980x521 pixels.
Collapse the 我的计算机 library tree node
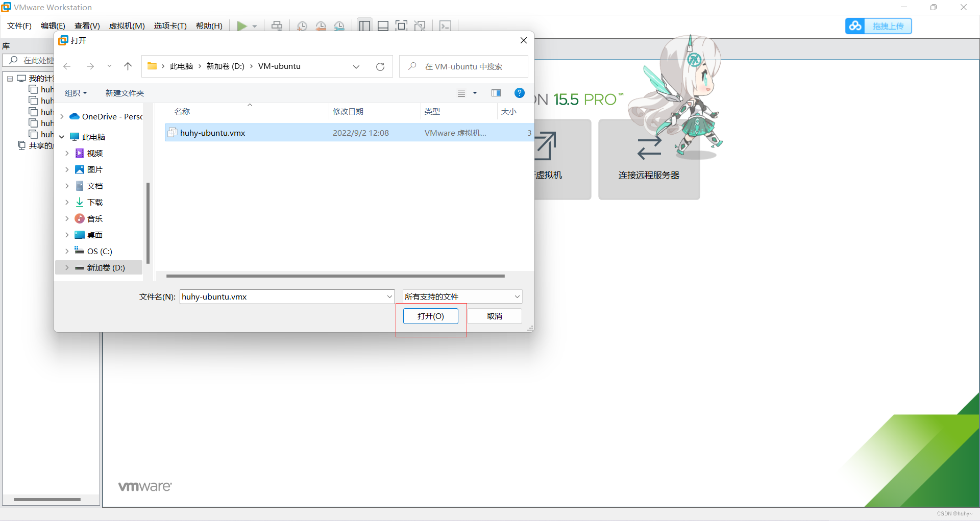coord(10,79)
